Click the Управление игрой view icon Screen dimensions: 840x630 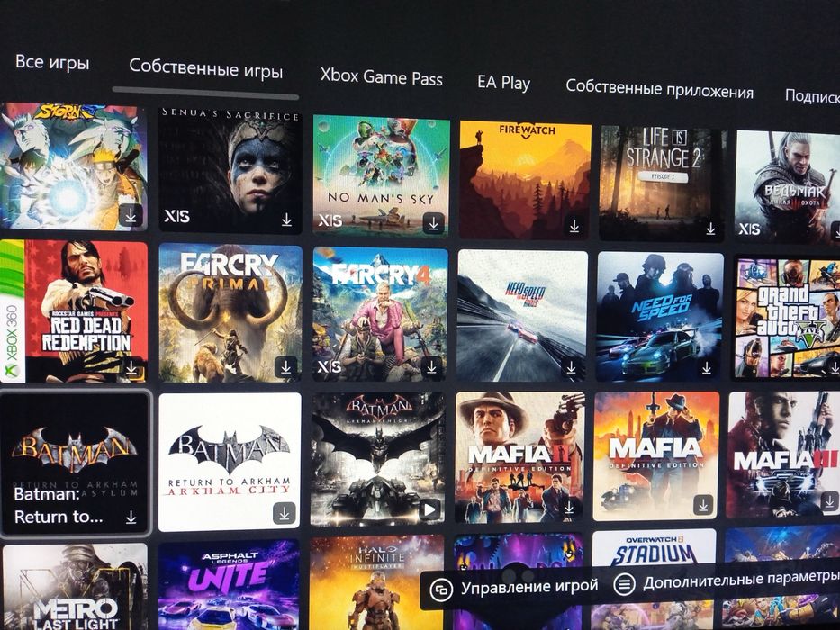(x=442, y=590)
